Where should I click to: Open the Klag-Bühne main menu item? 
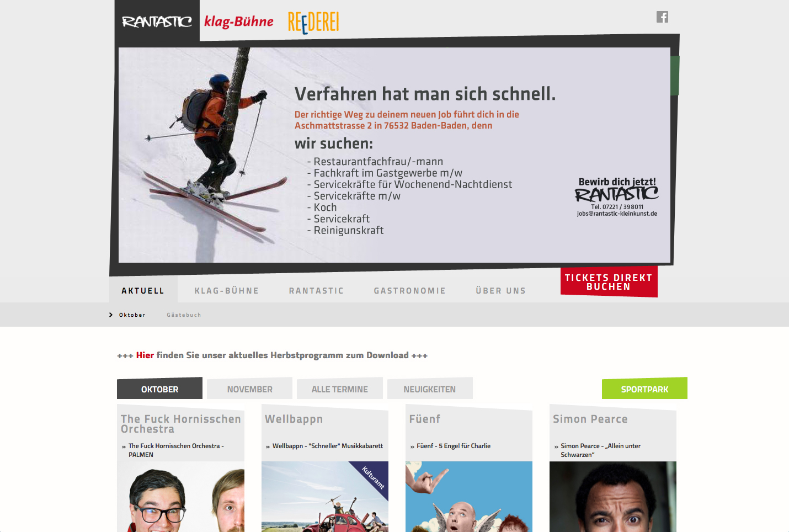tap(227, 291)
